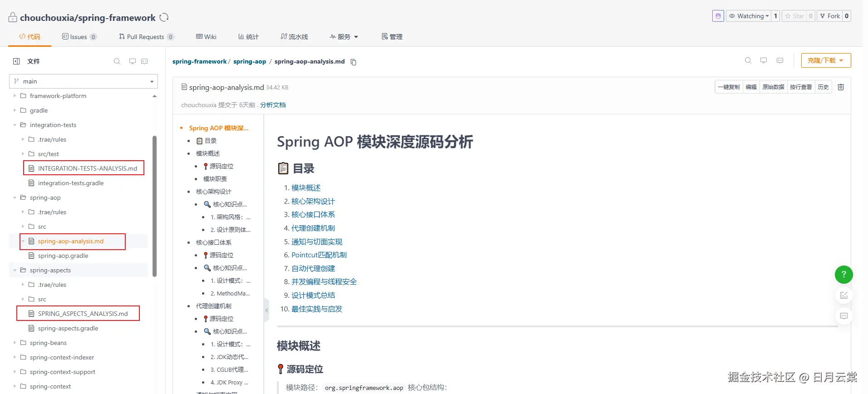Open integration-tests.gradle file
This screenshot has width=868, height=394.
coord(70,183)
